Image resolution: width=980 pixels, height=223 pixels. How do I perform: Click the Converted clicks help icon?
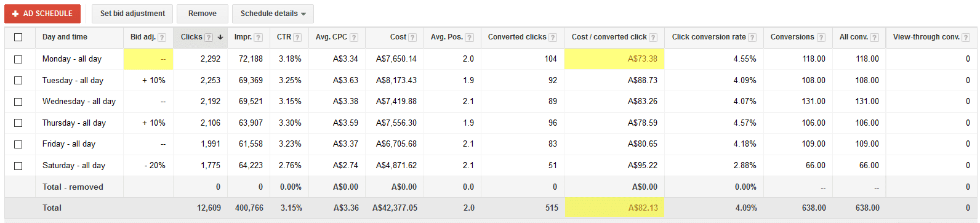coord(553,38)
